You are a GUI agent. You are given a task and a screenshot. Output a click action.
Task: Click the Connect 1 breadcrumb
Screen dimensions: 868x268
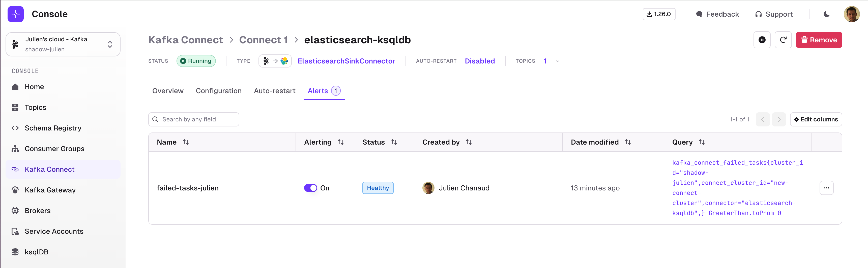click(263, 40)
